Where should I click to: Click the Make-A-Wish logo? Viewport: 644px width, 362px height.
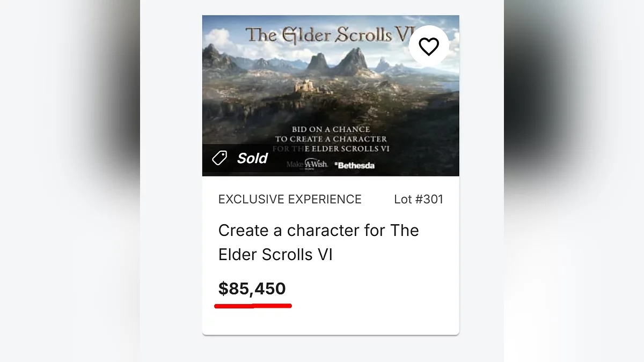307,164
